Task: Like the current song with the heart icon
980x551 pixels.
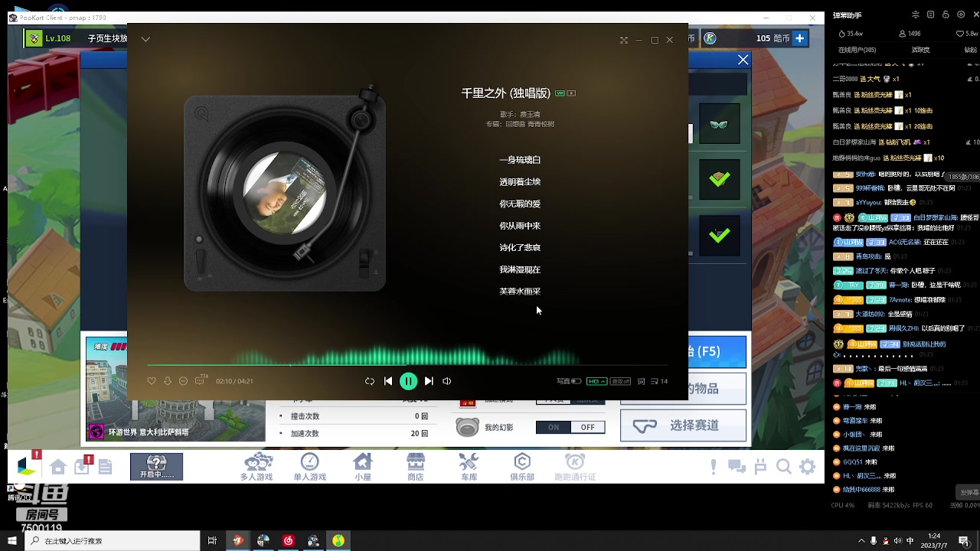Action: point(152,381)
